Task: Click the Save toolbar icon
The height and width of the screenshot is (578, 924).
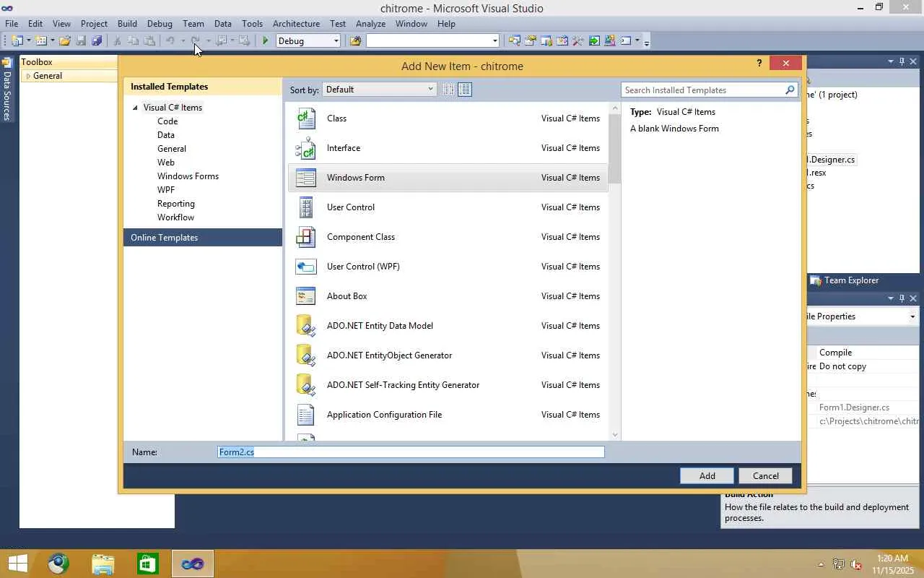Action: [x=81, y=41]
